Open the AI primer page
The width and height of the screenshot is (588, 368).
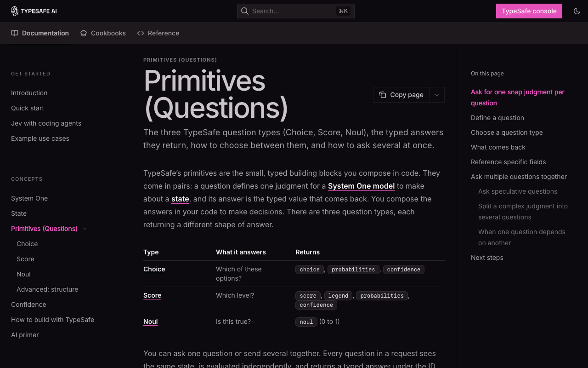[25, 335]
